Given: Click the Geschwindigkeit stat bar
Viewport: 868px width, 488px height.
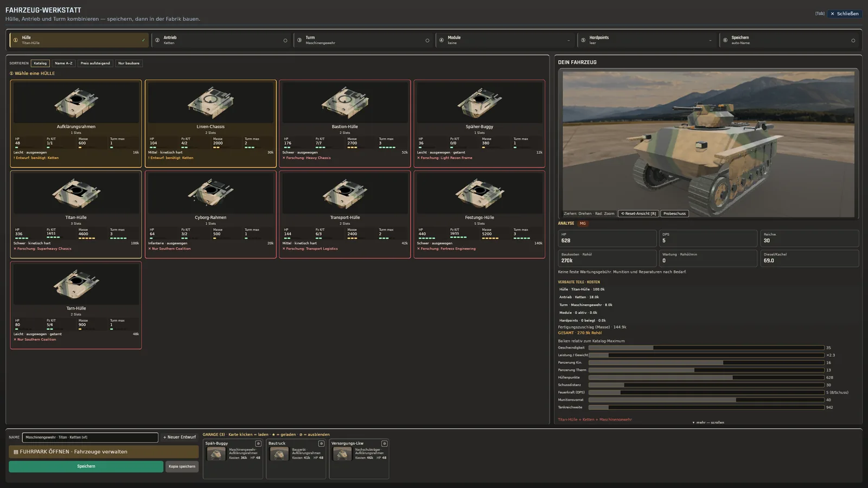Looking at the screenshot, I should (x=706, y=348).
